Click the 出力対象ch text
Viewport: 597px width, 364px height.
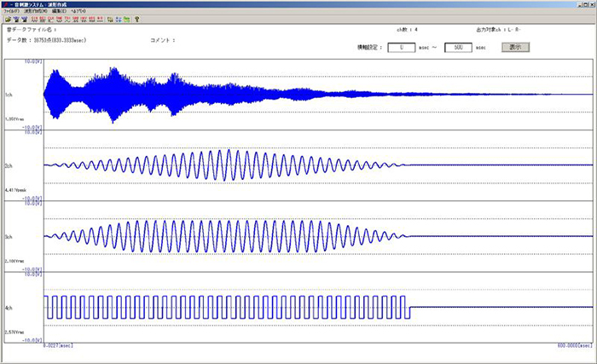498,29
